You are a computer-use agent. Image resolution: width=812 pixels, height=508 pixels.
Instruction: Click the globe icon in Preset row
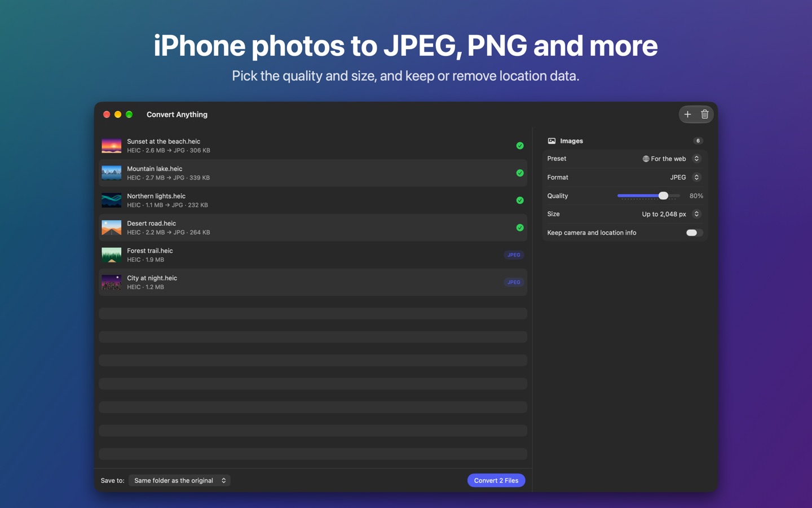646,159
